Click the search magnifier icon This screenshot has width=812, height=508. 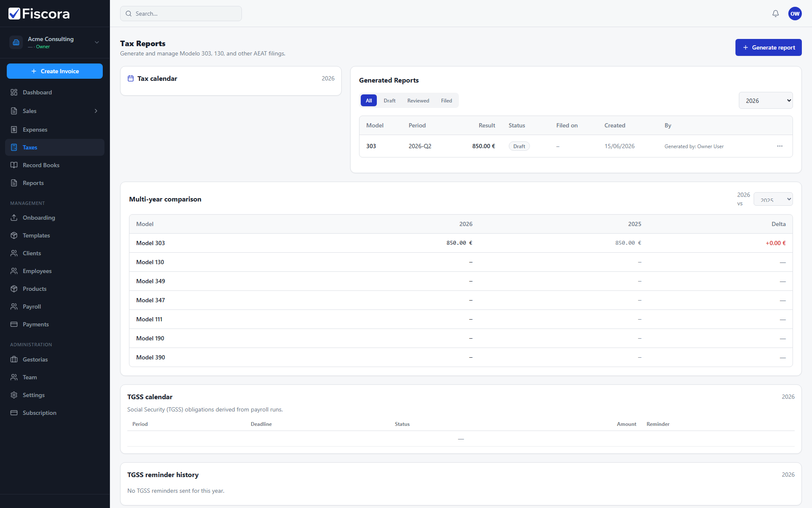[x=129, y=14]
